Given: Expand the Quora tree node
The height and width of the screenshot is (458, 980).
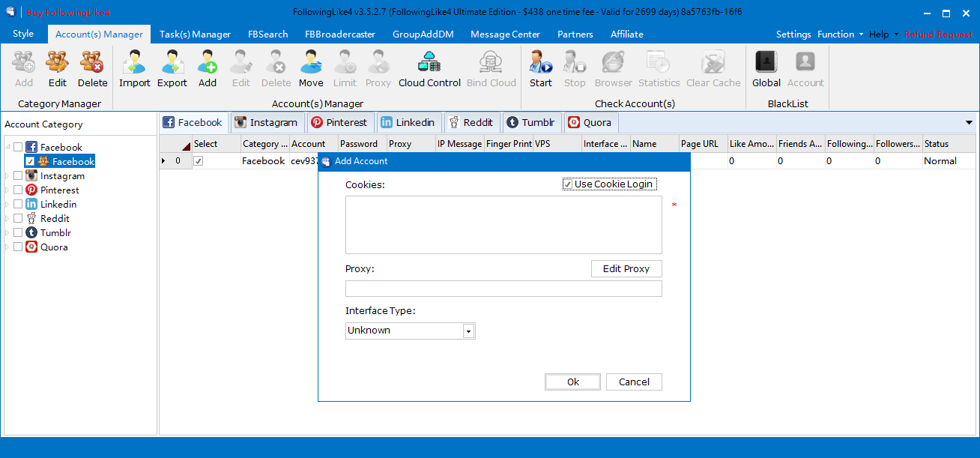Looking at the screenshot, I should 7,247.
